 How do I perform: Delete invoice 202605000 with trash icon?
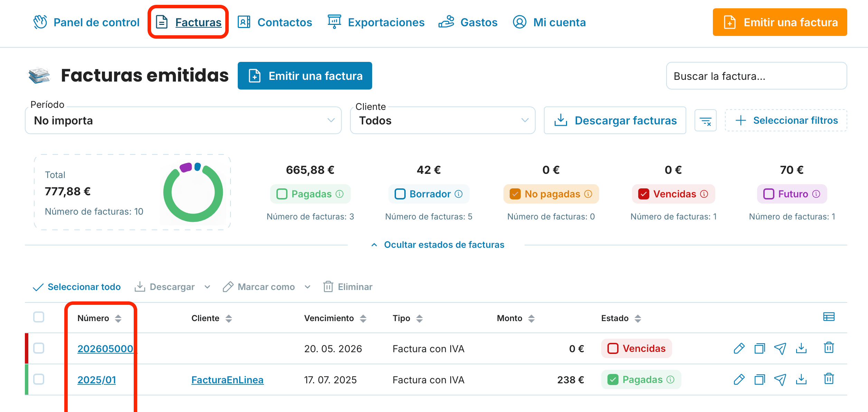[x=829, y=348]
